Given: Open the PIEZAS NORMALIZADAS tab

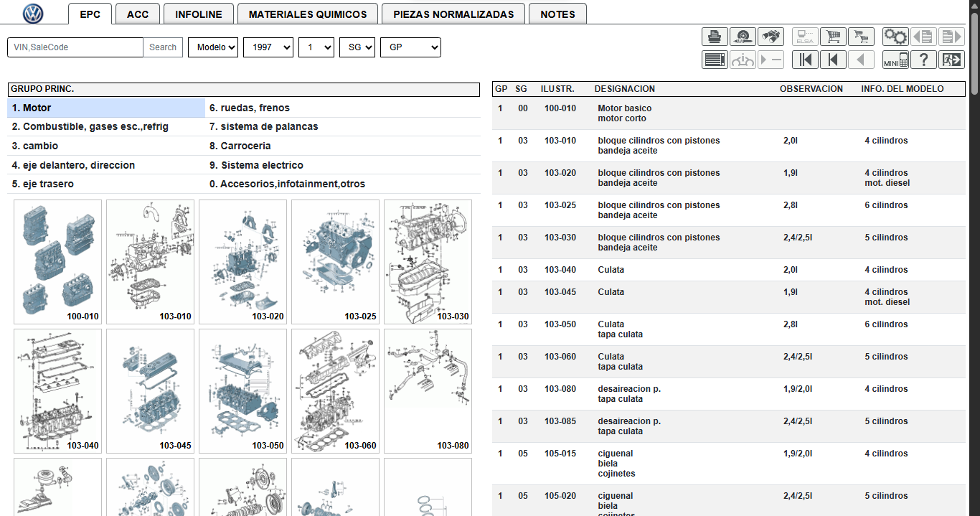Looking at the screenshot, I should pyautogui.click(x=453, y=14).
